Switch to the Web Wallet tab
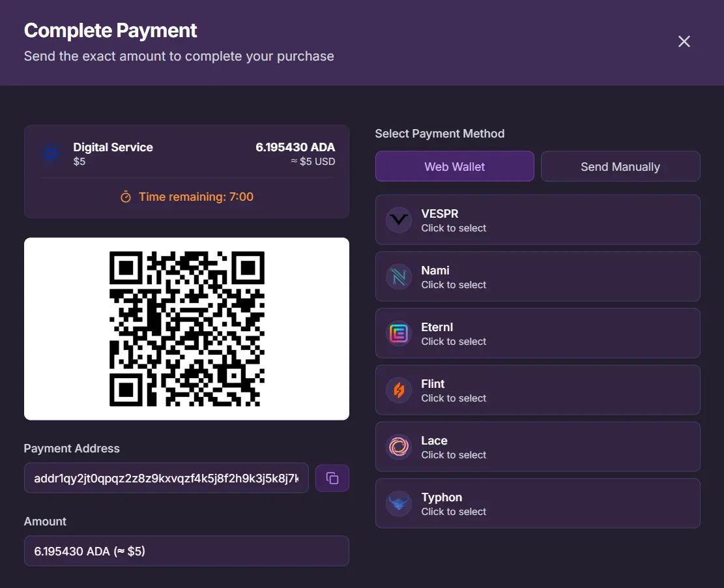This screenshot has width=724, height=588. 454,167
